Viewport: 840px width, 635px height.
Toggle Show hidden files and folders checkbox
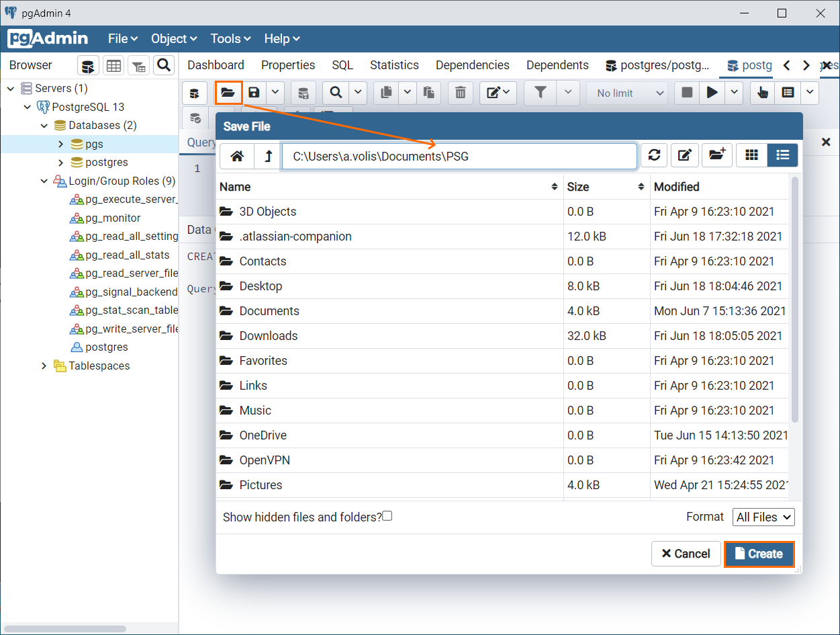click(x=387, y=516)
